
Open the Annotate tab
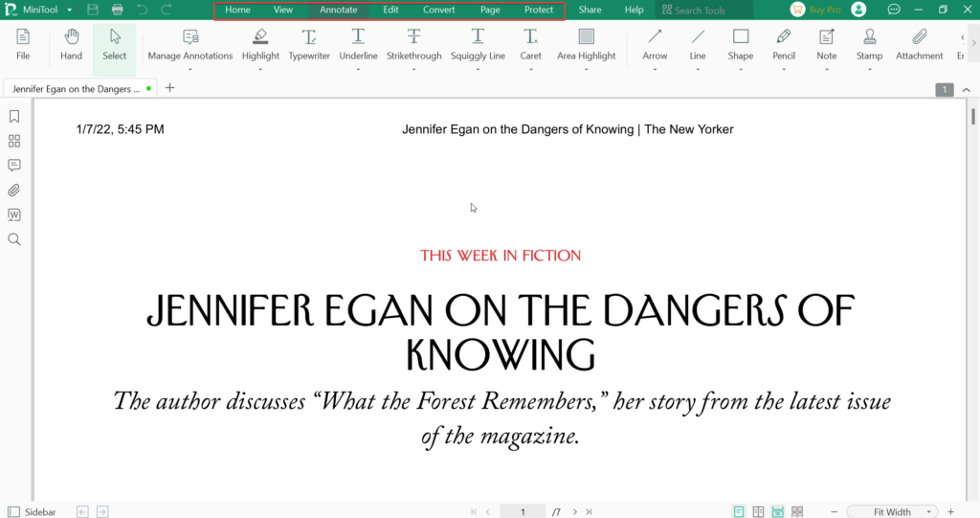tap(338, 10)
